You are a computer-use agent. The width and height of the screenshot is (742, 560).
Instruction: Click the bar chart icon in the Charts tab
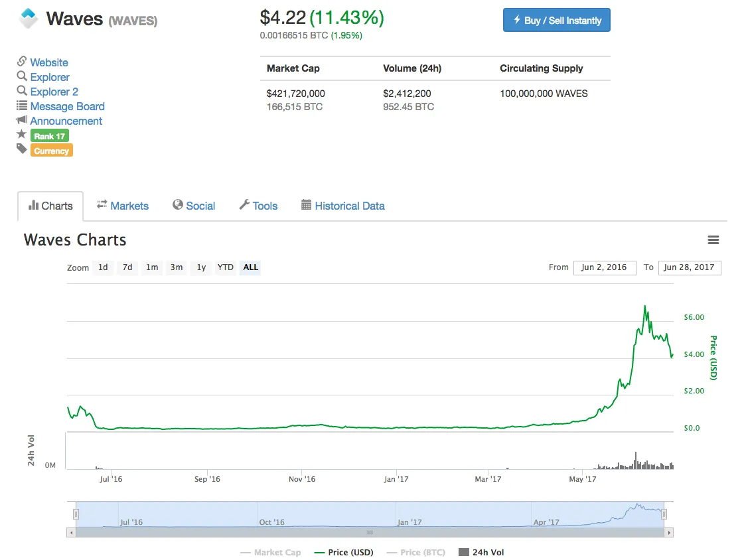34,205
